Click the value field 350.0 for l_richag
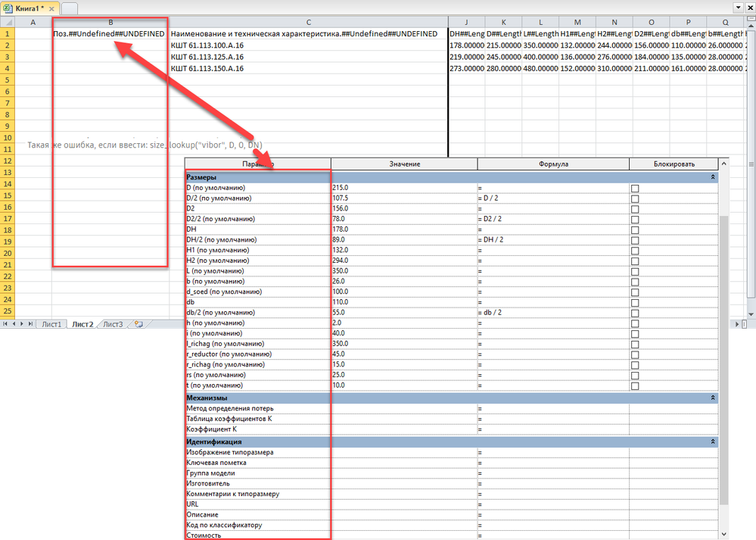This screenshot has width=756, height=540. pyautogui.click(x=404, y=344)
